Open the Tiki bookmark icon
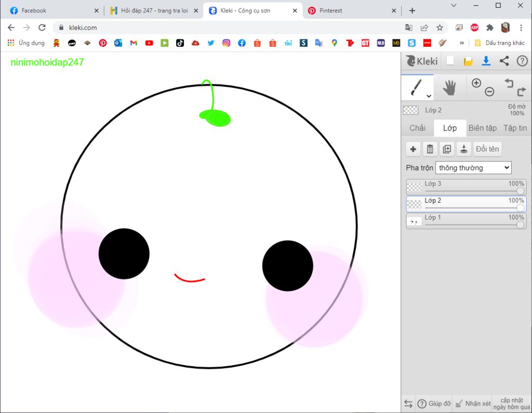The width and height of the screenshot is (532, 413). (288, 43)
